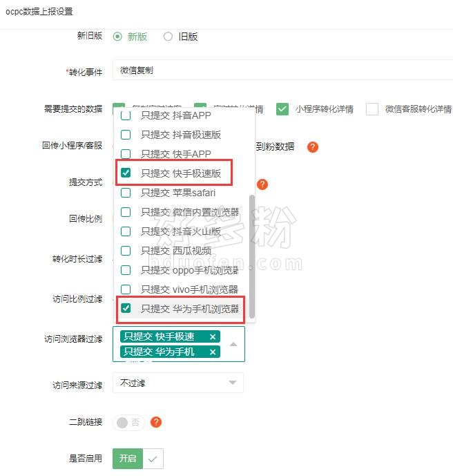Viewport: 453px width, 476px height.
Task: Check 只提交 oppo手机浏览器 option
Action: click(126, 270)
